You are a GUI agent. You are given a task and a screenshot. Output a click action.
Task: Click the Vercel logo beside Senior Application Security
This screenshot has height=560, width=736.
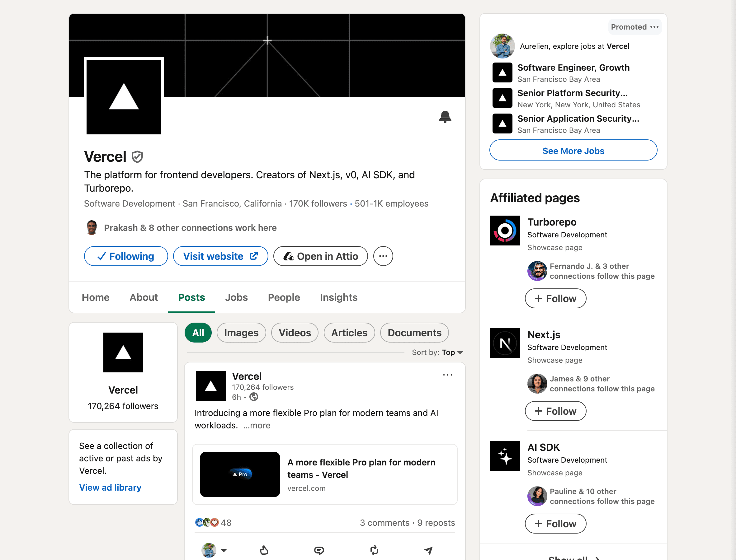502,124
